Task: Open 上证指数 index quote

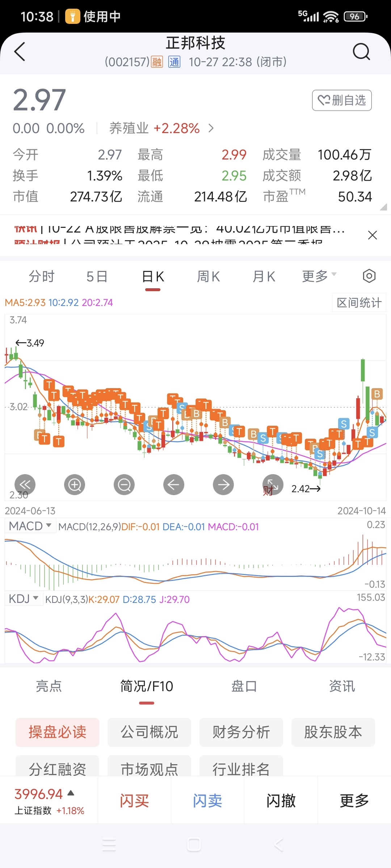Action: pos(49,801)
